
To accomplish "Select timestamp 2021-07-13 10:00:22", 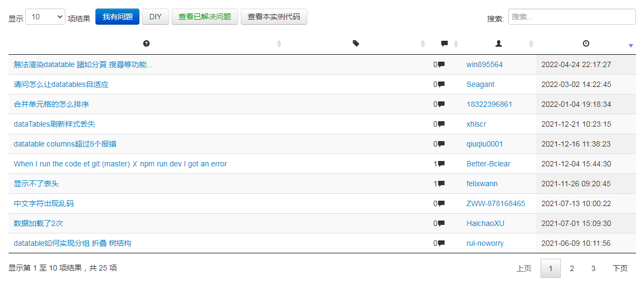I will 576,203.
